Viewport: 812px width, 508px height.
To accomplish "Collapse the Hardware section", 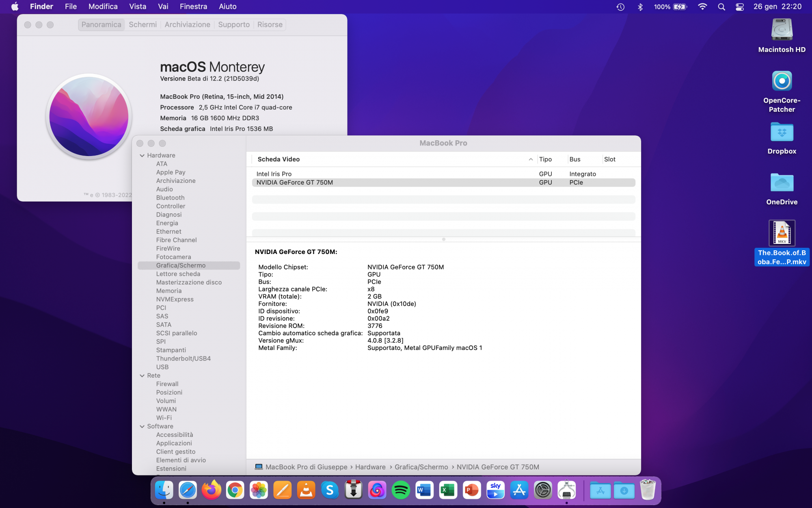I will pos(142,156).
